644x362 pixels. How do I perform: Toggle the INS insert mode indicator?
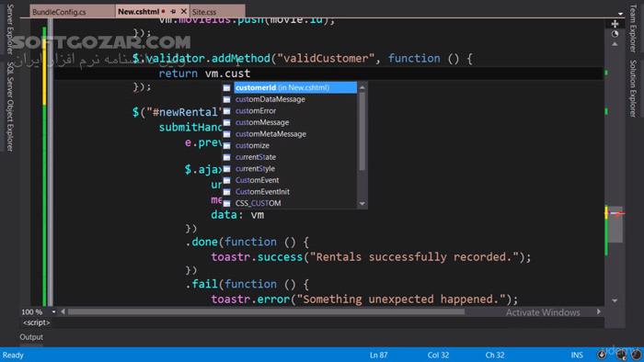pos(577,355)
